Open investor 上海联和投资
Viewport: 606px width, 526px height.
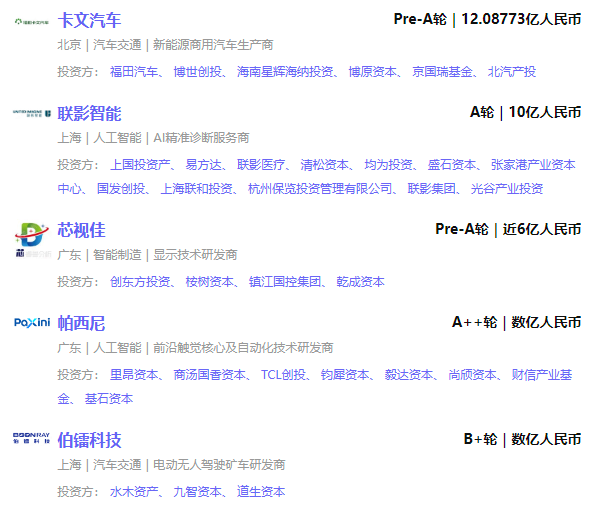click(197, 189)
